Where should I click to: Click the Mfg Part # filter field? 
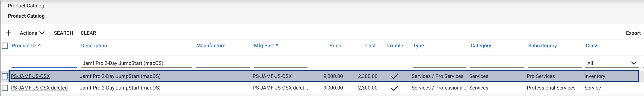(280, 63)
